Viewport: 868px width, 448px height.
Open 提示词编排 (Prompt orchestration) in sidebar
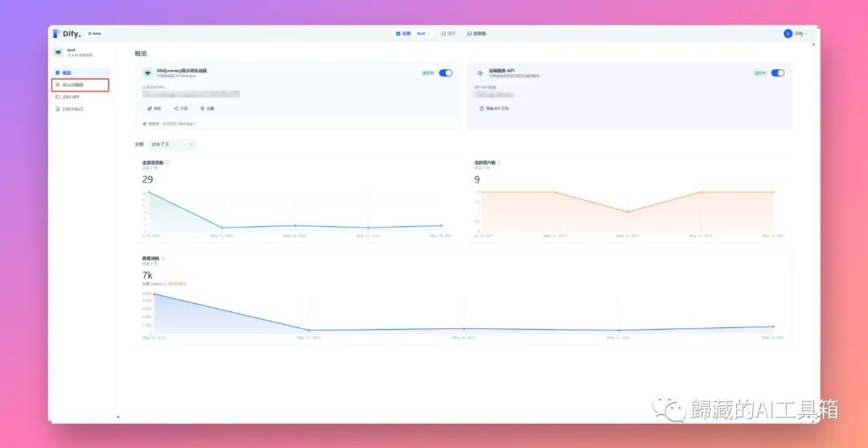80,84
